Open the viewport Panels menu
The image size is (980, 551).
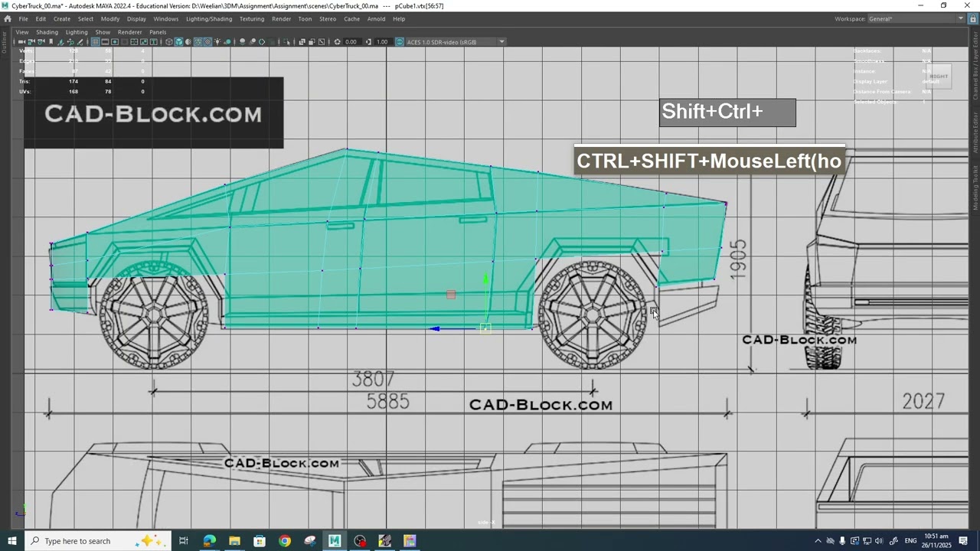point(158,32)
